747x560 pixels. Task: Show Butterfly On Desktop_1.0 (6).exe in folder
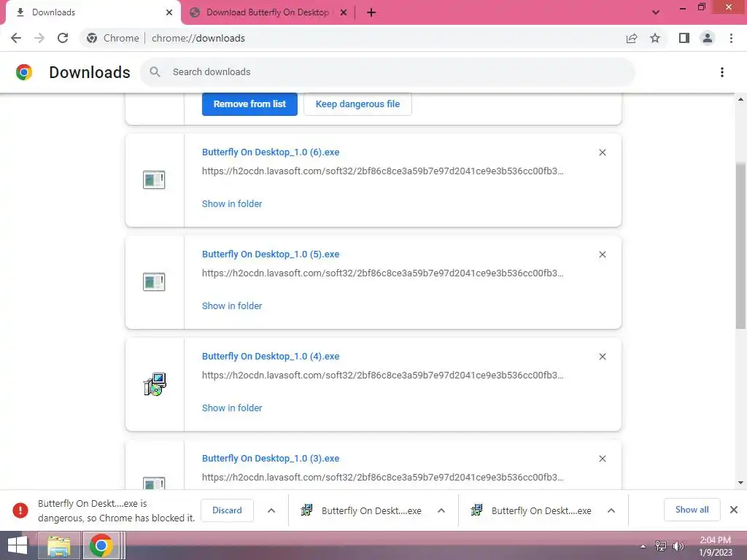[232, 204]
